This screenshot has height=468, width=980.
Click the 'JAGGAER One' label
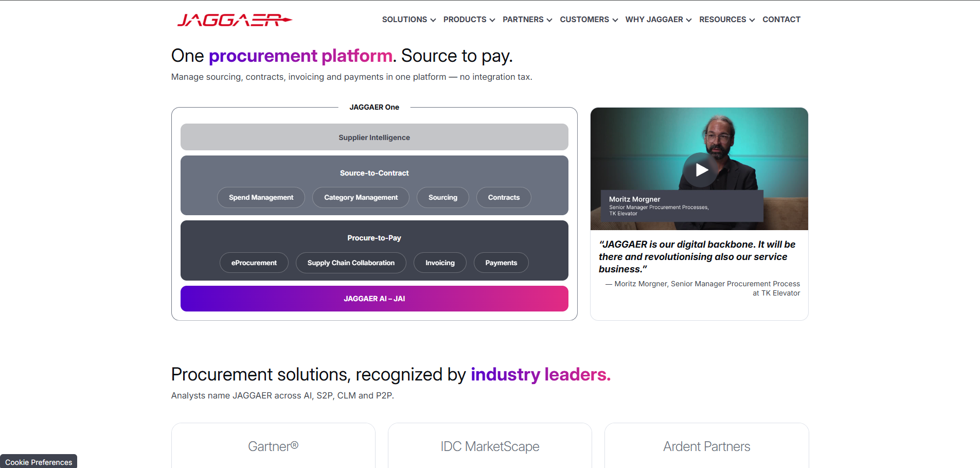[375, 107]
